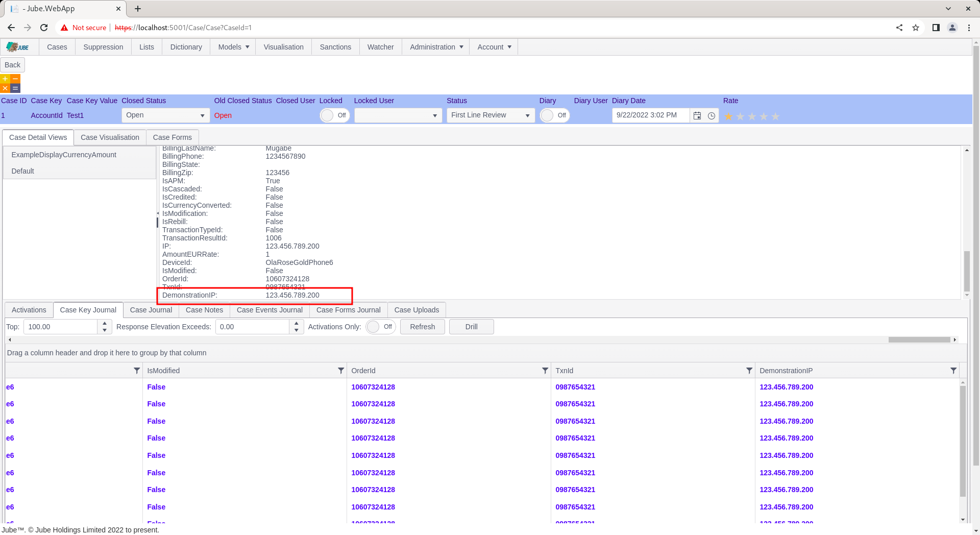Viewport: 980px width, 535px height.
Task: Open browser side panel icon
Action: tap(936, 28)
